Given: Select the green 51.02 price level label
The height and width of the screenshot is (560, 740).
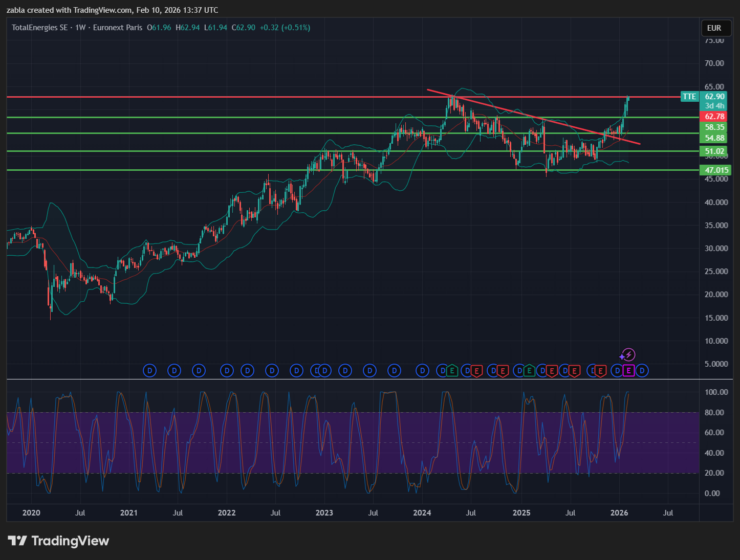Looking at the screenshot, I should click(714, 151).
